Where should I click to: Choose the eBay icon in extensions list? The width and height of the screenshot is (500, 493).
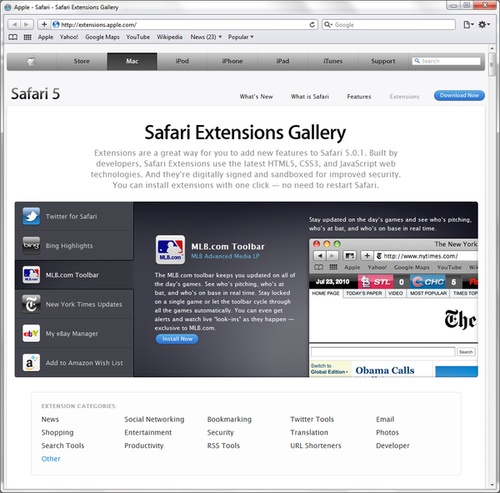click(31, 333)
